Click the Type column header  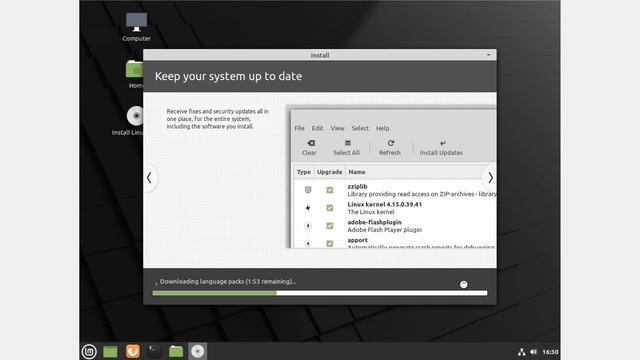point(304,172)
